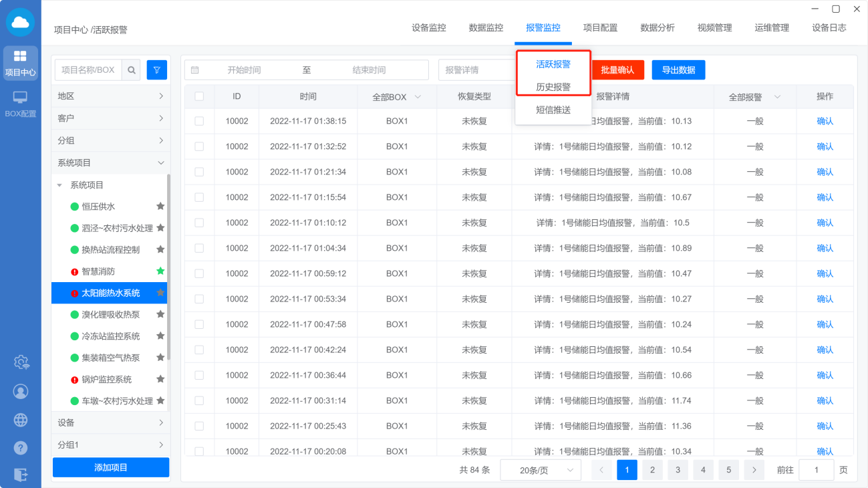Screen dimensions: 868x488
Task: Toggle favorite star for 太阳能热水系统
Action: click(x=160, y=293)
